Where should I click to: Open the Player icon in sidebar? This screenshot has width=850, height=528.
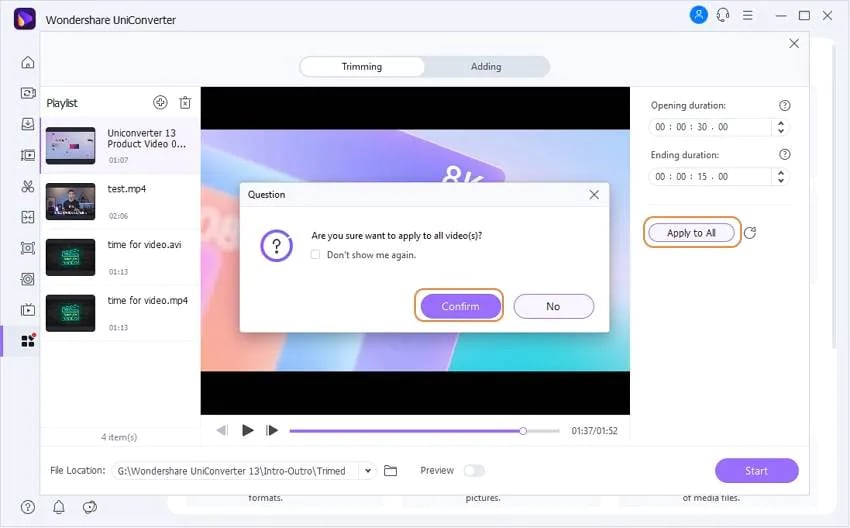click(28, 310)
